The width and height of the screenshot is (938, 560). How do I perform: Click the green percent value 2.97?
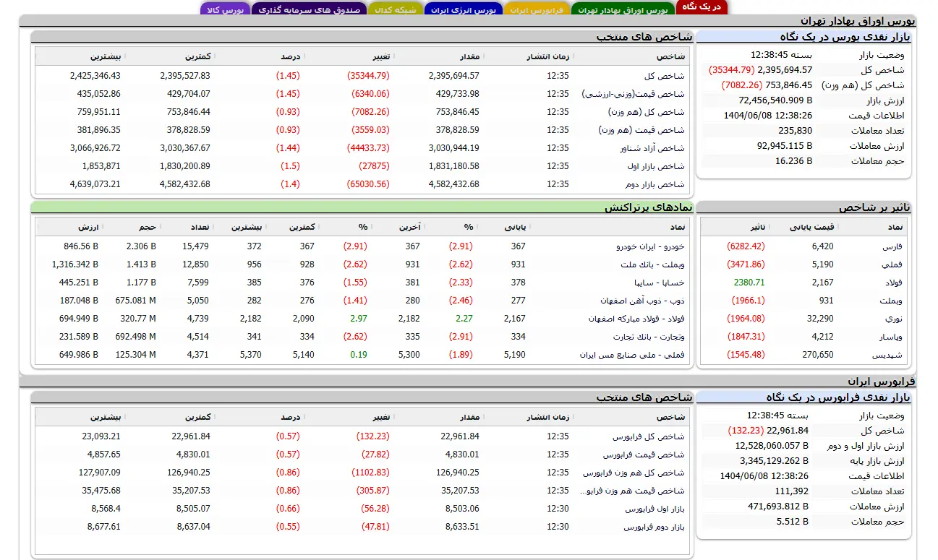click(359, 319)
